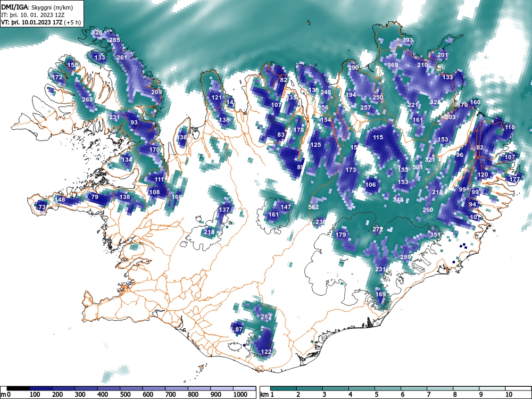Click visibility value 115

pos(378,137)
